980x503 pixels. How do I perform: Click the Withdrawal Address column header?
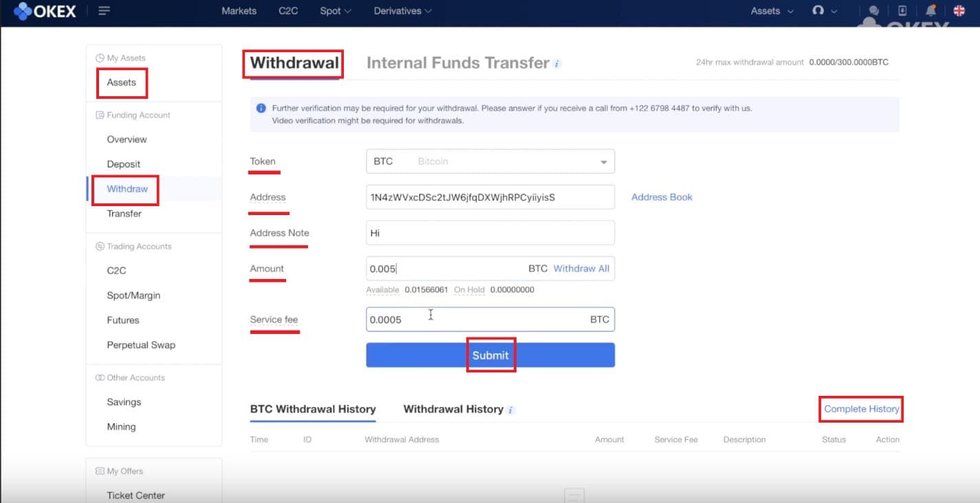pos(402,440)
